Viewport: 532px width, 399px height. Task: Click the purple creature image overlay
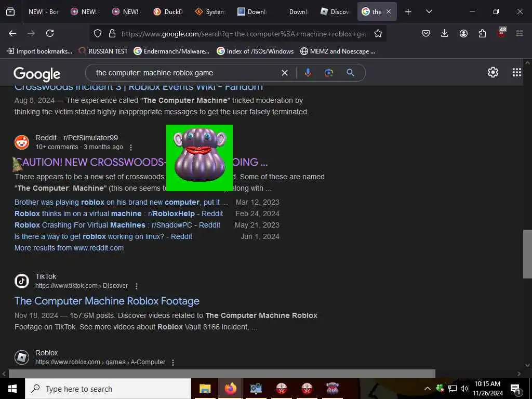pyautogui.click(x=199, y=158)
